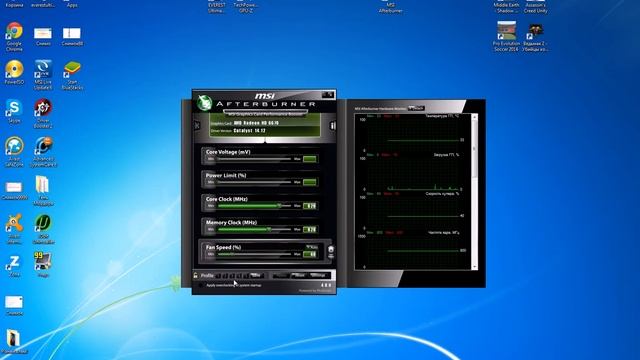Click the hardware monitor scrollbar up arrow

point(474,118)
